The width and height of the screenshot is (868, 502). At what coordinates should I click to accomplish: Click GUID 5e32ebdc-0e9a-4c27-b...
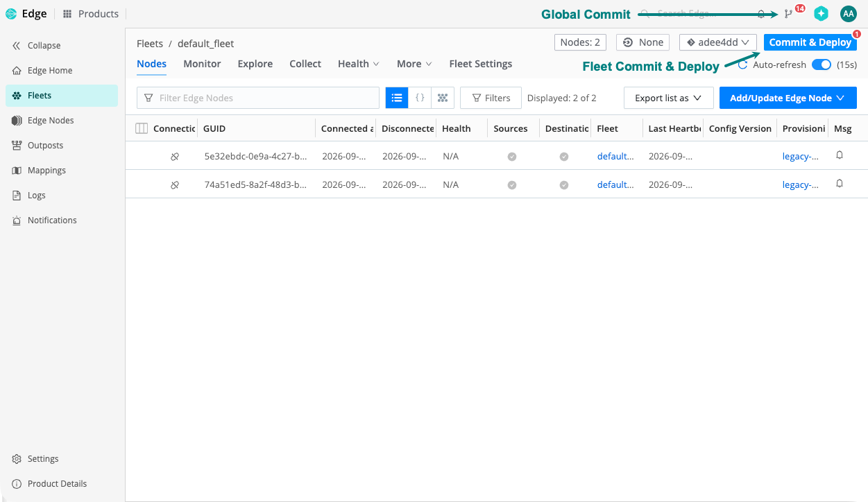pyautogui.click(x=255, y=157)
